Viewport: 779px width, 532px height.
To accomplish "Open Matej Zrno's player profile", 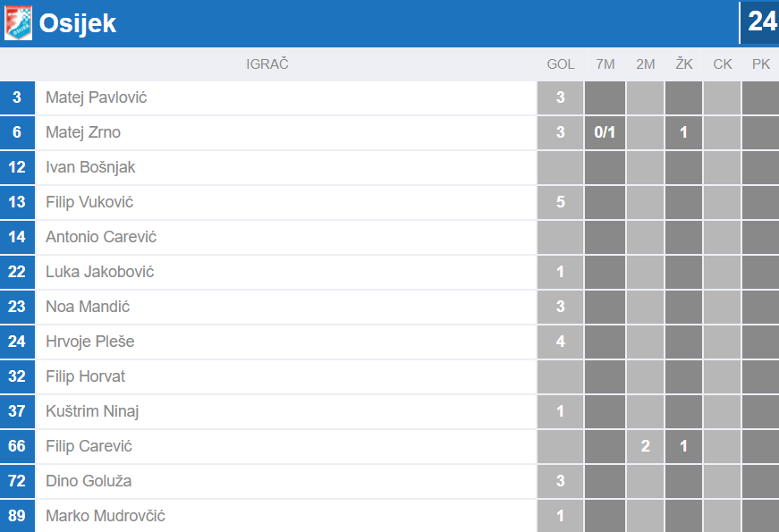I will tap(83, 132).
